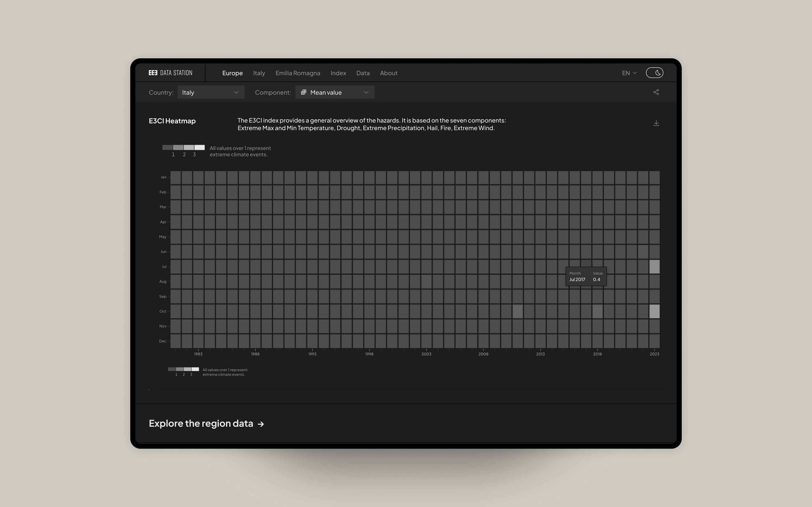Click the moon icon in the theme switch
This screenshot has width=812, height=507.
coord(658,73)
